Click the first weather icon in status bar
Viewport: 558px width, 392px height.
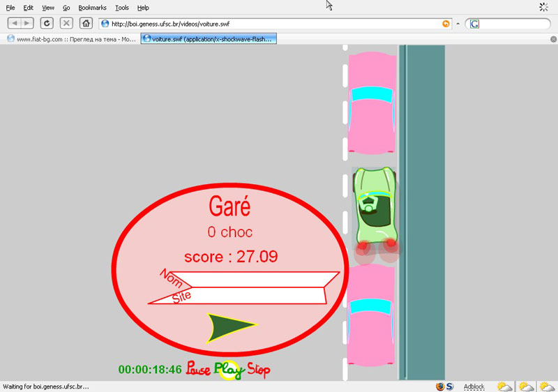(x=504, y=386)
